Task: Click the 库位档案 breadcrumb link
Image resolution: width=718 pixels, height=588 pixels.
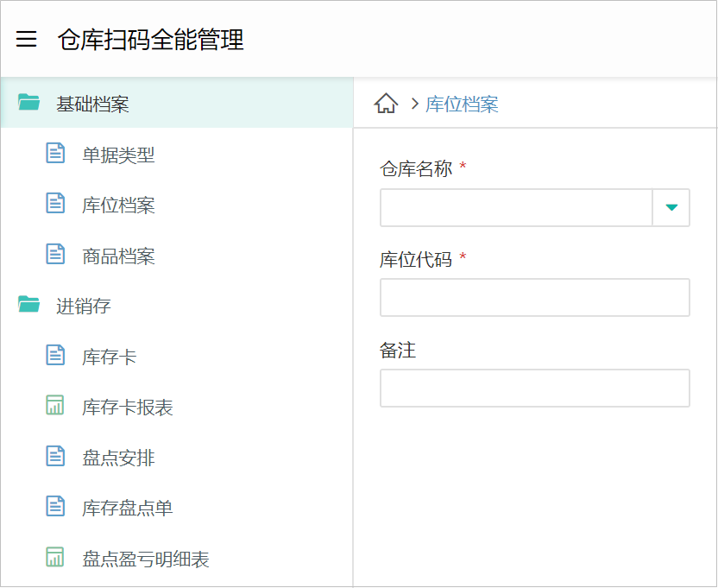Action: click(x=462, y=104)
